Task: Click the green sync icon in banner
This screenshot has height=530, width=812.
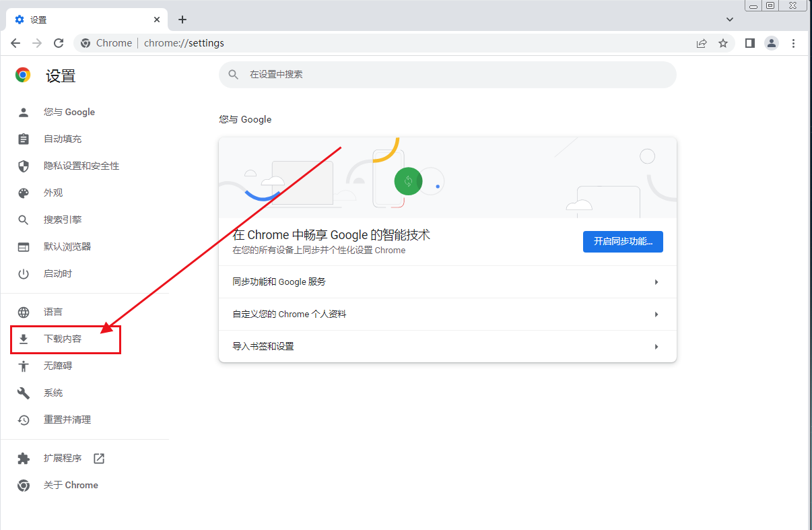Action: tap(408, 182)
